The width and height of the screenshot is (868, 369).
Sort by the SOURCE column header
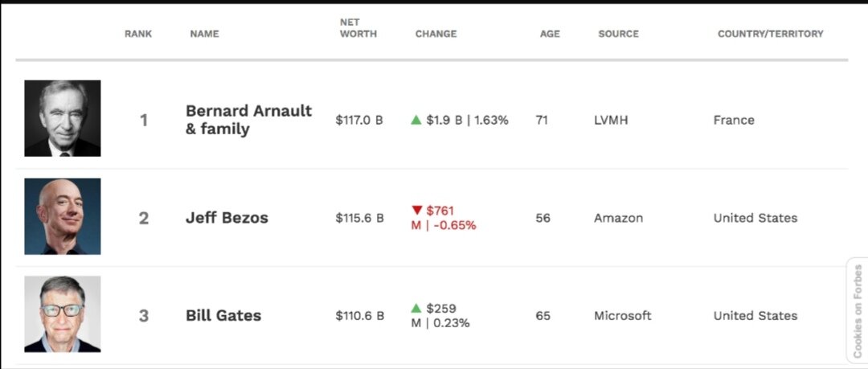[618, 34]
